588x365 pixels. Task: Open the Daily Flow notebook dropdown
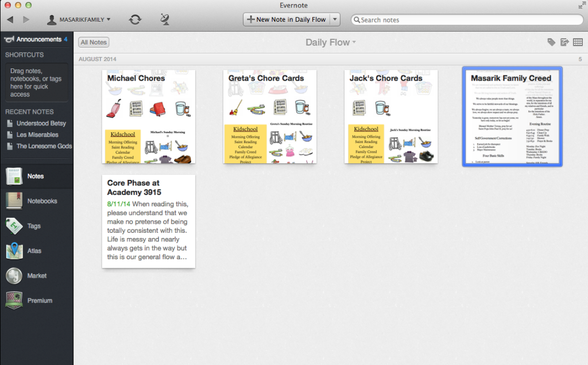(x=331, y=43)
